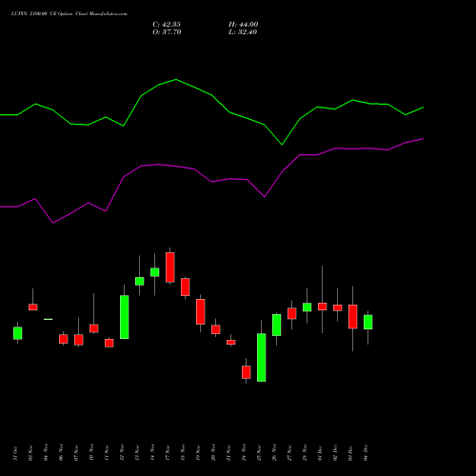Click the close value C: 42.35

(x=167, y=25)
